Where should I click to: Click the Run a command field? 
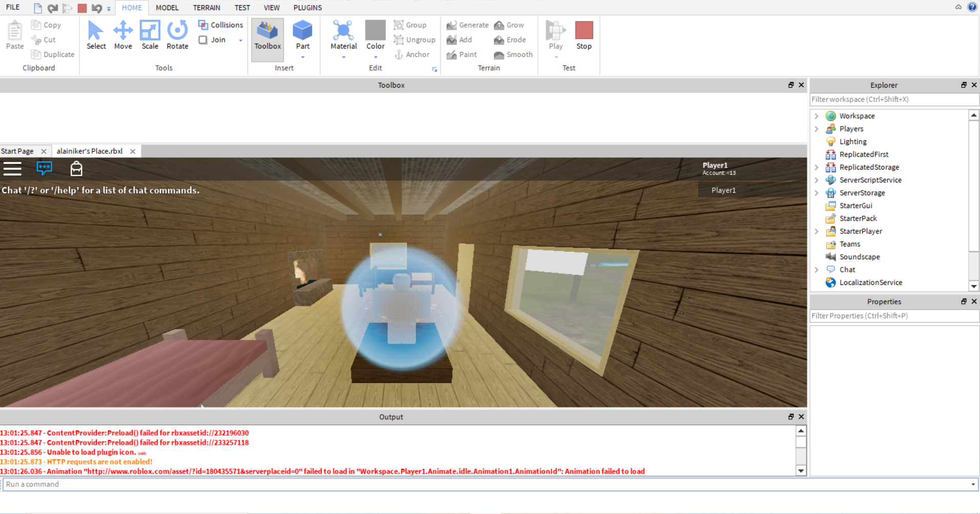pos(487,484)
